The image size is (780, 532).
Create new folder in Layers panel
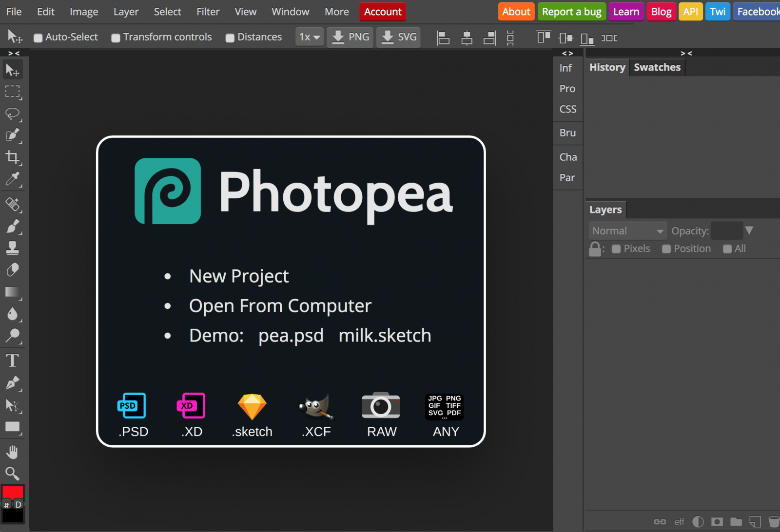[736, 522]
